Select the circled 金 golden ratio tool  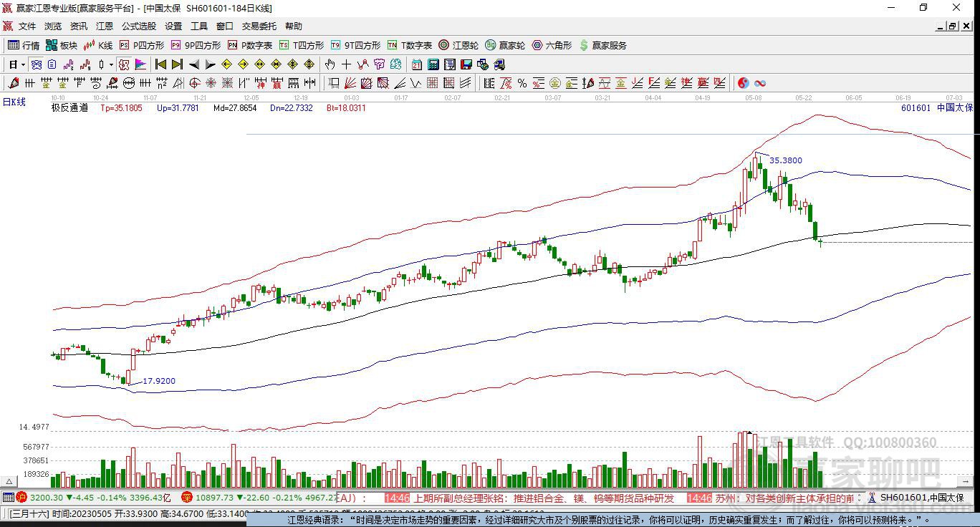point(554,83)
